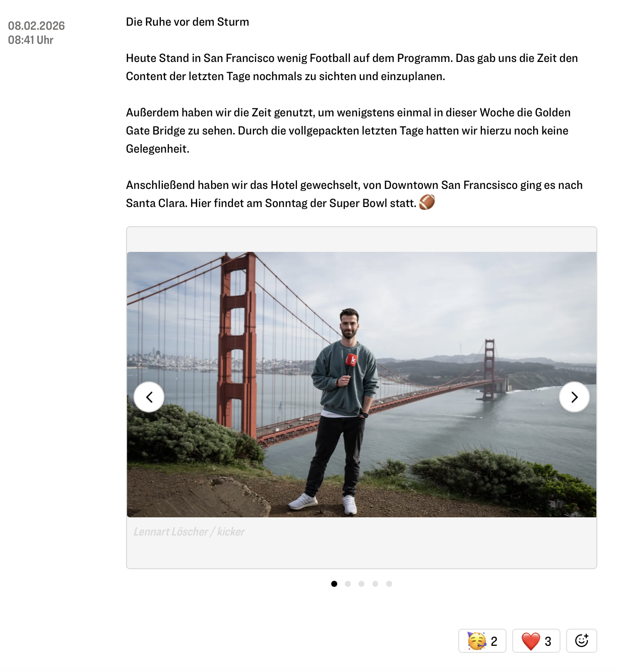Click the paragraph beginning 'Außerdem haben wir'
This screenshot has width=617, height=672.
[x=348, y=130]
